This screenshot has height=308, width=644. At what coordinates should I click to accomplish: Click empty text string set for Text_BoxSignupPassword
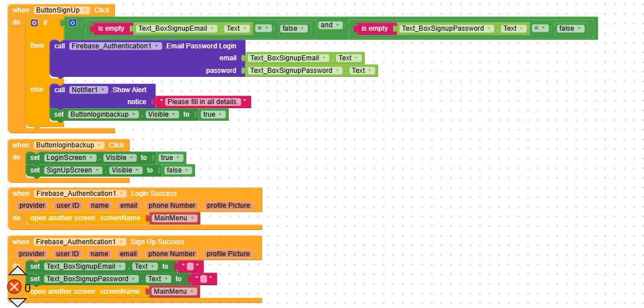[x=204, y=279]
